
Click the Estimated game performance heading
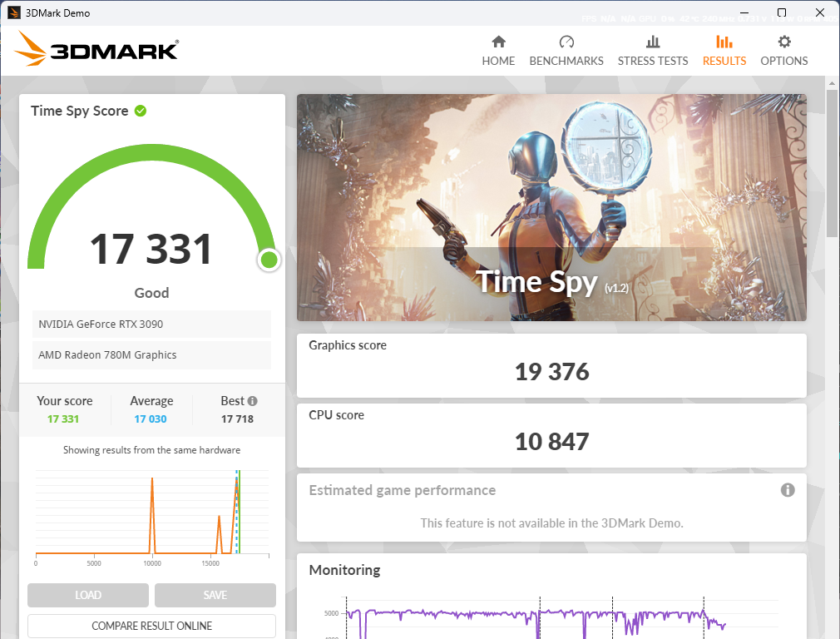click(x=403, y=491)
